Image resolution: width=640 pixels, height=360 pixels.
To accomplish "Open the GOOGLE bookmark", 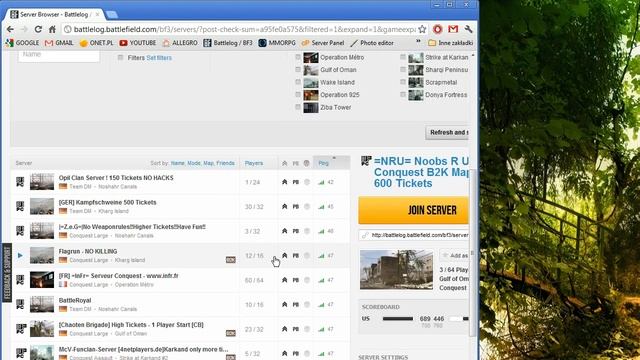I will click(x=22, y=43).
